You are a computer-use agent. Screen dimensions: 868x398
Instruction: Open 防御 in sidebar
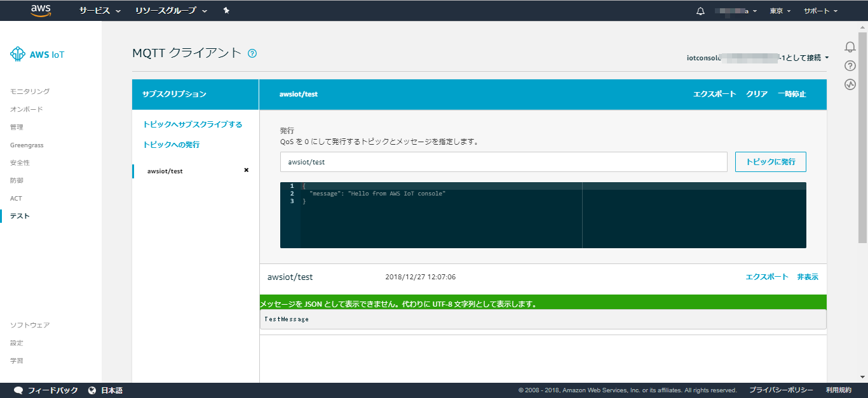click(x=17, y=180)
